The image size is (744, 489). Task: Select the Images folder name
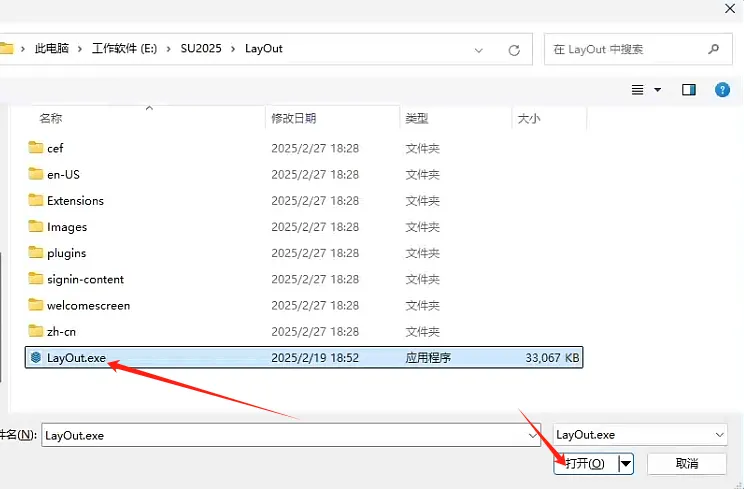point(67,227)
